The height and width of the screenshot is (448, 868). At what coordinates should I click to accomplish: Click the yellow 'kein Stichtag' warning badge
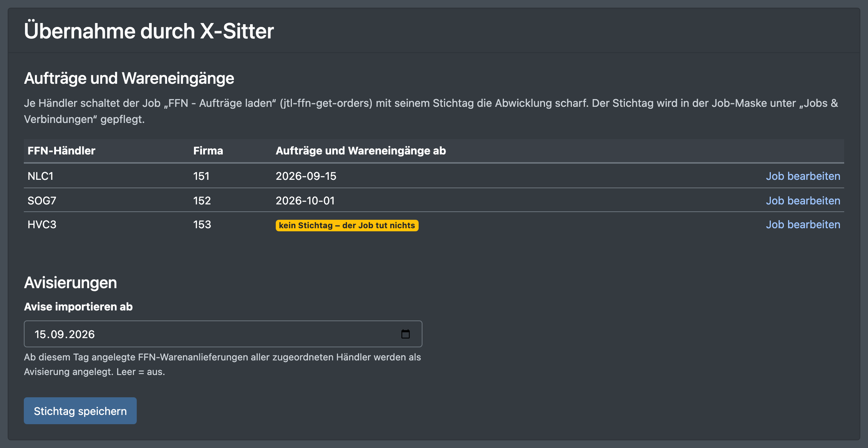point(347,225)
